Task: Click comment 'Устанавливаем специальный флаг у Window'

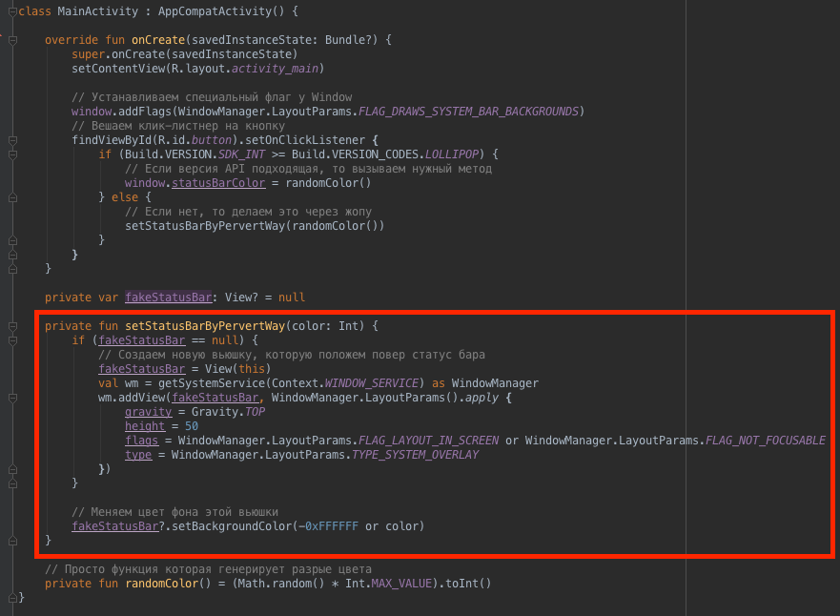Action: click(x=212, y=97)
